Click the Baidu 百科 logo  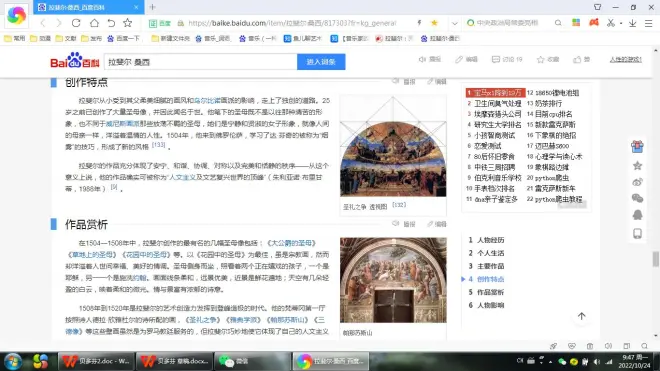(75, 60)
